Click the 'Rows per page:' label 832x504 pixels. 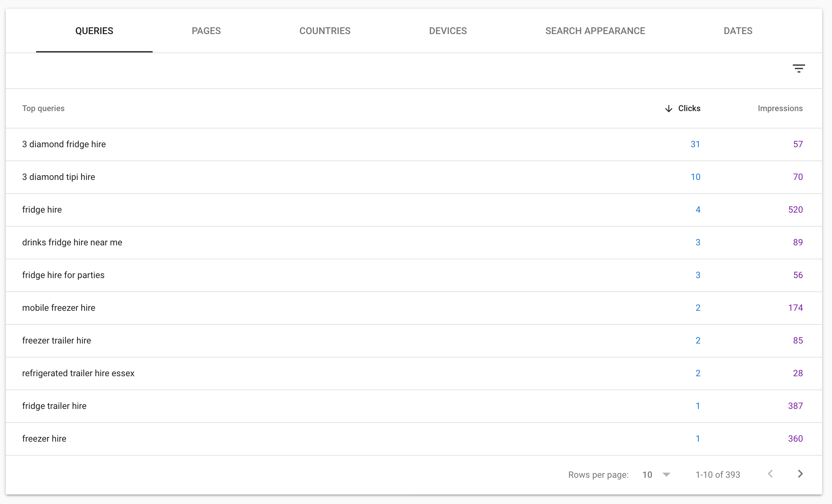click(x=598, y=475)
